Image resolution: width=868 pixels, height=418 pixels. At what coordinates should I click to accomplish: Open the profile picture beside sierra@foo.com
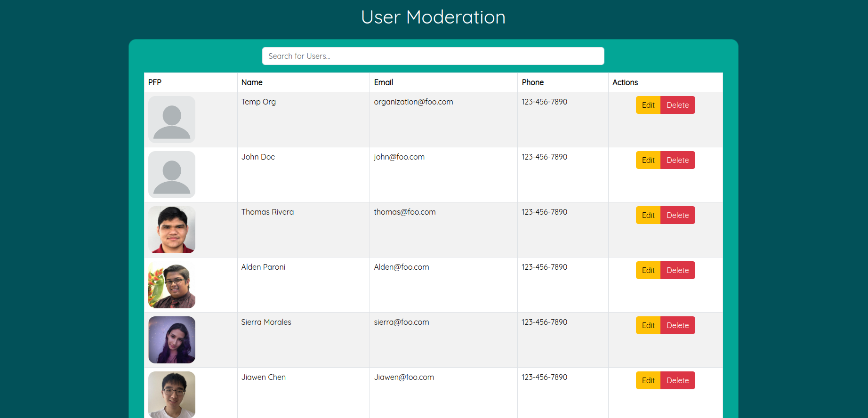point(172,340)
